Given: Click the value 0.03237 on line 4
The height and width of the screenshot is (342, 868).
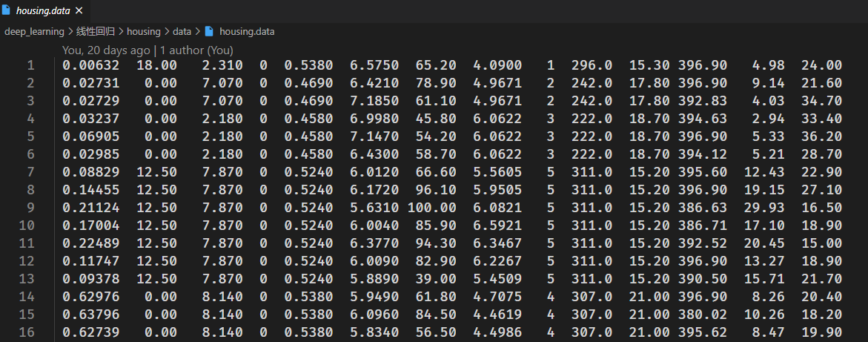Looking at the screenshot, I should 90,119.
